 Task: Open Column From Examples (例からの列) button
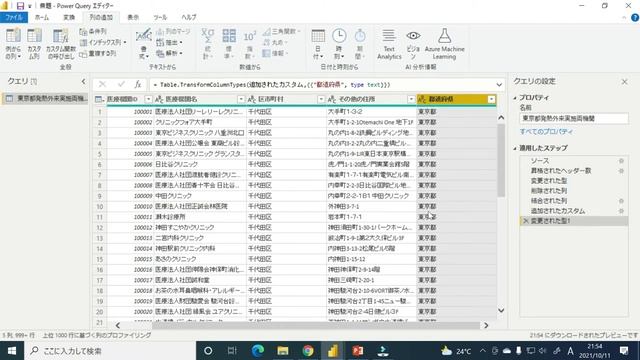(x=13, y=44)
